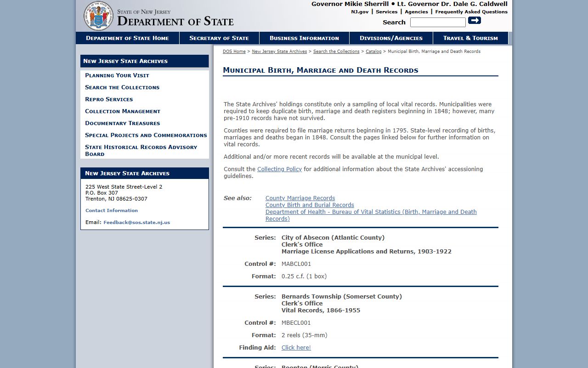Open Divisions/Agencies menu
Viewport: 588px width, 368px height.
pyautogui.click(x=391, y=38)
